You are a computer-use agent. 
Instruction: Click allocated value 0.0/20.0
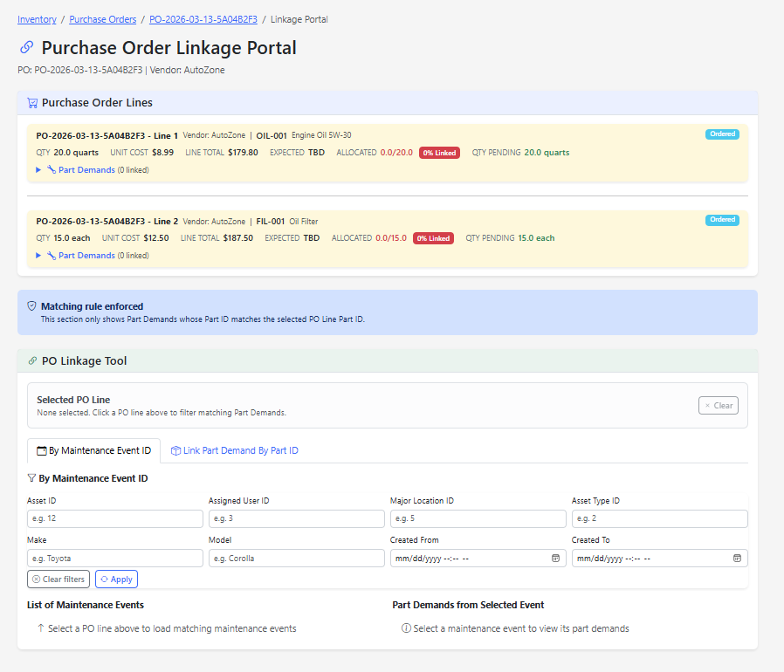tap(396, 153)
